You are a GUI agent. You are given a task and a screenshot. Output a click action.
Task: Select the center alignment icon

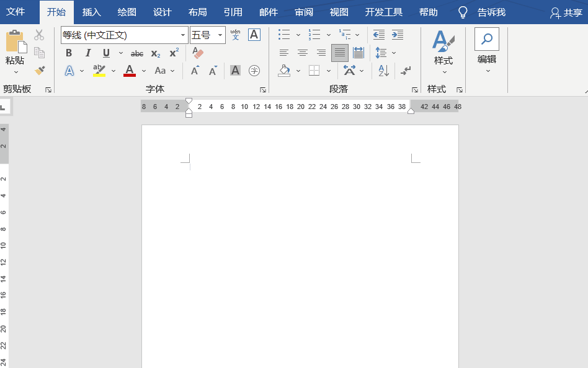click(x=302, y=53)
